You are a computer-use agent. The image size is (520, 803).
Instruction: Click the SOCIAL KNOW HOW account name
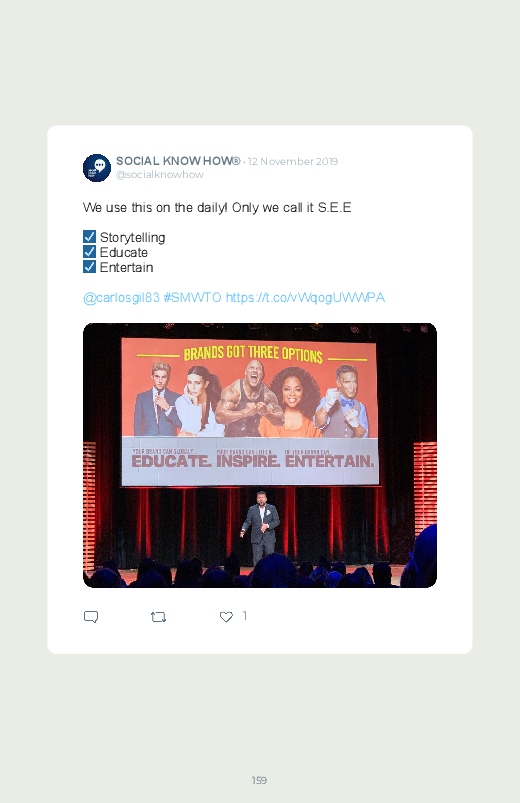pos(178,161)
